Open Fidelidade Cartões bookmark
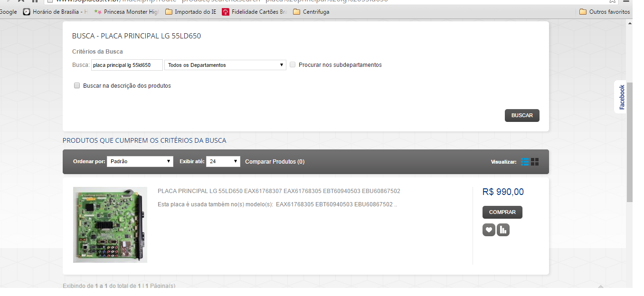The height and width of the screenshot is (296, 644). click(254, 12)
